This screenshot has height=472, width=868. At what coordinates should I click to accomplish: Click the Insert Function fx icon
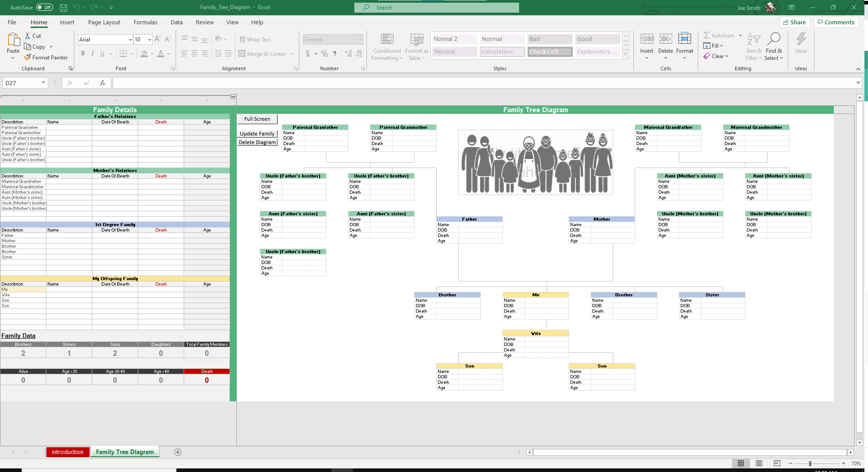103,83
